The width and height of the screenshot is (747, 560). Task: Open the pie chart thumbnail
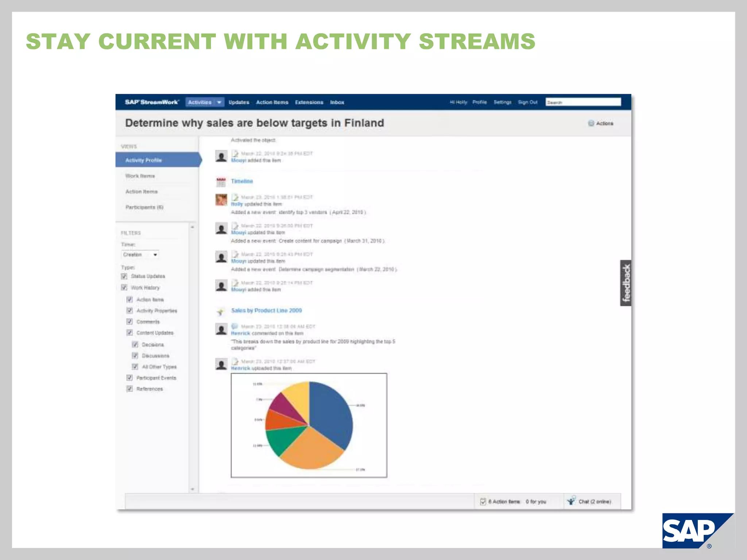pyautogui.click(x=309, y=425)
